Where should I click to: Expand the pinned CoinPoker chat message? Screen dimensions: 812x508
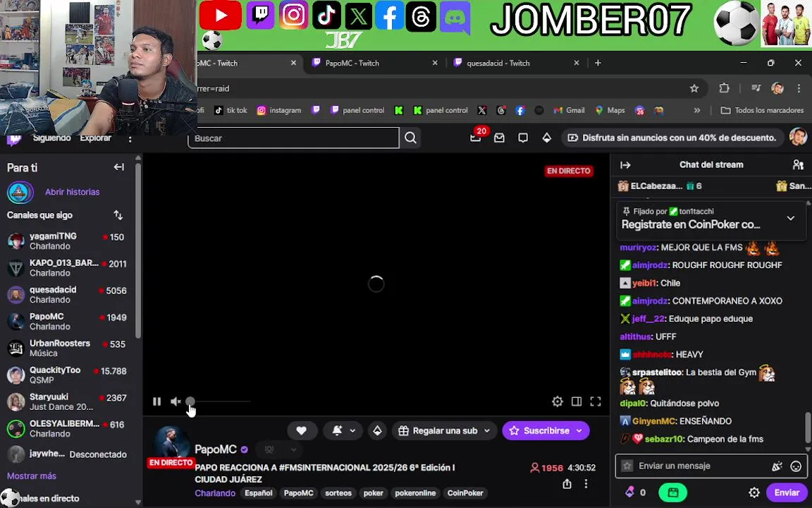[790, 218]
